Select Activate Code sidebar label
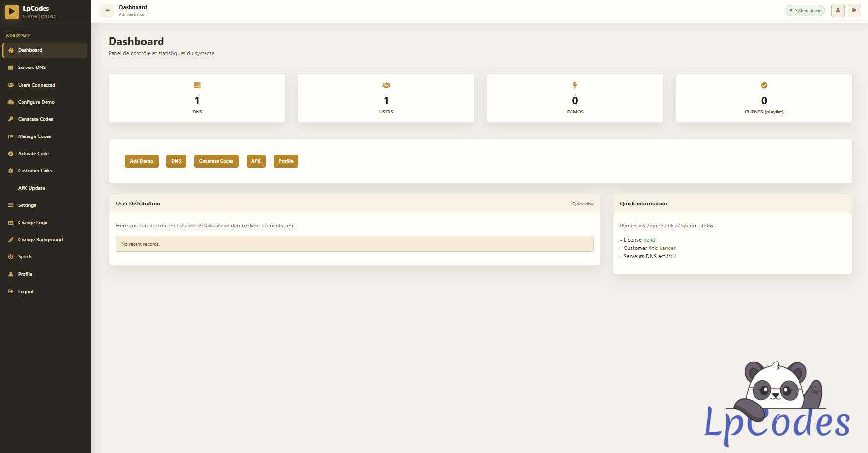Screen dimensions: 868x453 tap(33, 154)
